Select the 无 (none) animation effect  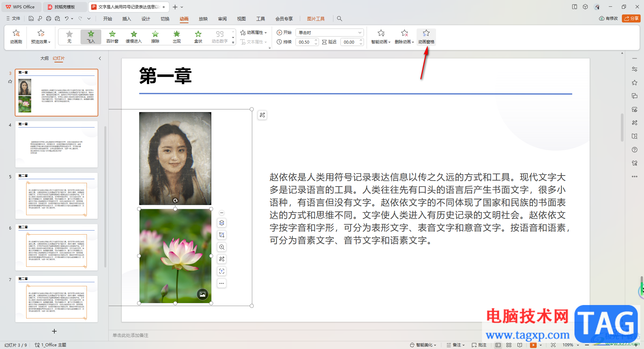(x=69, y=37)
